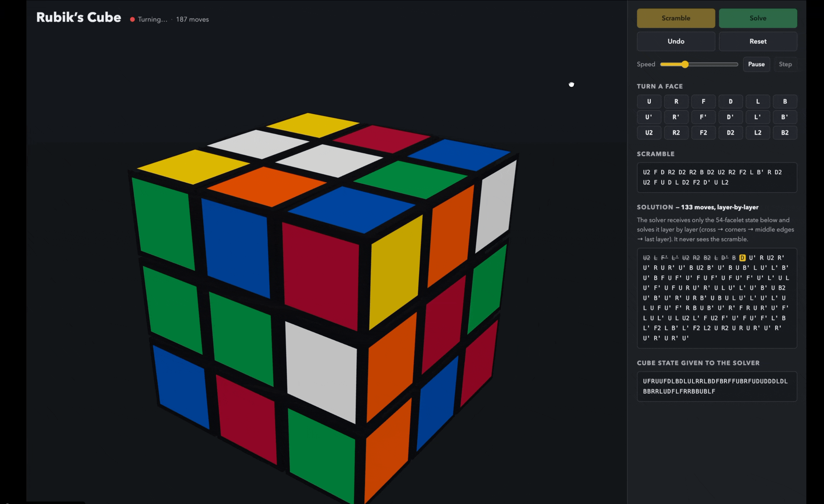Image resolution: width=824 pixels, height=504 pixels.
Task: Apply the R2 double turn
Action: [x=676, y=133]
